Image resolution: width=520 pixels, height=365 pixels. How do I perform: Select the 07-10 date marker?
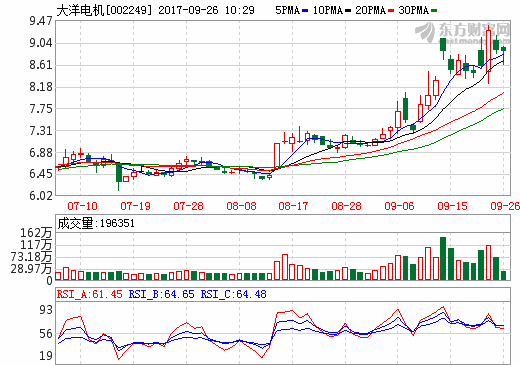[82, 206]
